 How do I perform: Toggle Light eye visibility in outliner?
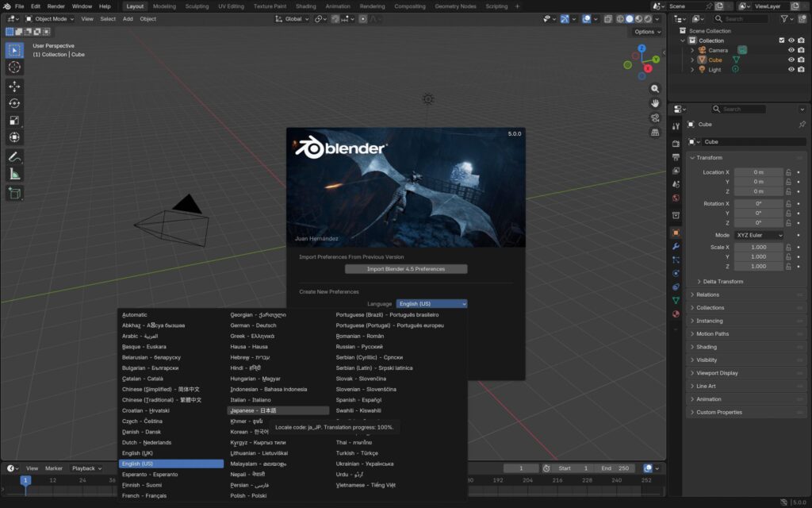tap(791, 70)
